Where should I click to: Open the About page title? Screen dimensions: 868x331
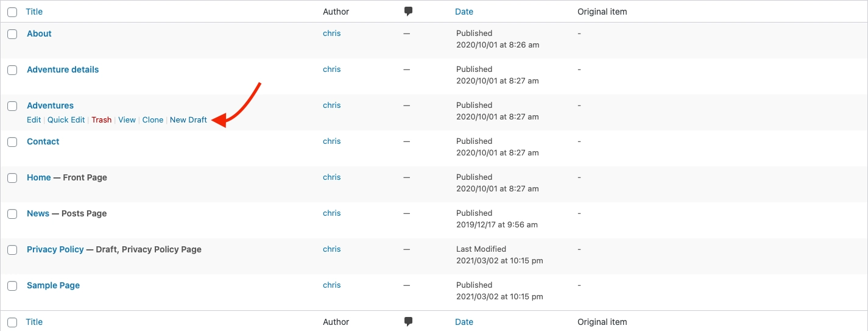pos(39,34)
